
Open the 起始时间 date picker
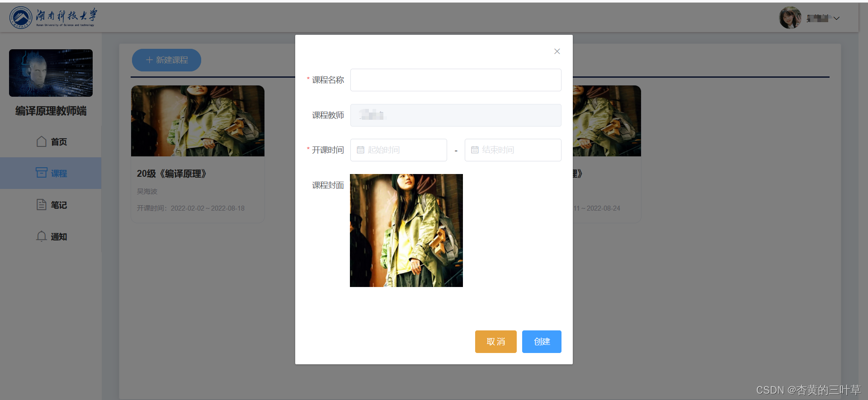pos(399,150)
